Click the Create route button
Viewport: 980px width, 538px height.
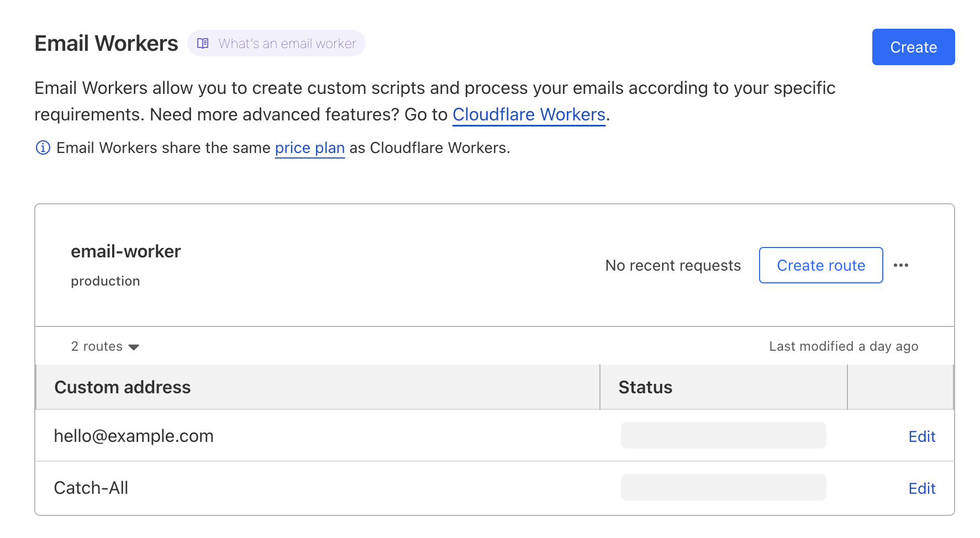820,266
